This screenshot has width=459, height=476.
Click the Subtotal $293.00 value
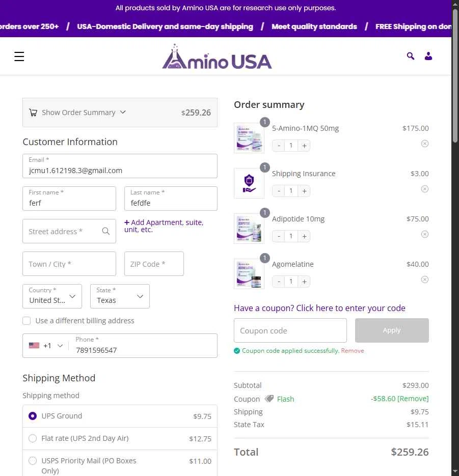click(x=415, y=385)
